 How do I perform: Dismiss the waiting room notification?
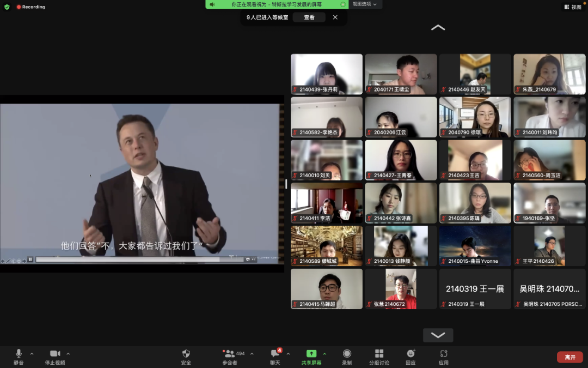tap(335, 17)
